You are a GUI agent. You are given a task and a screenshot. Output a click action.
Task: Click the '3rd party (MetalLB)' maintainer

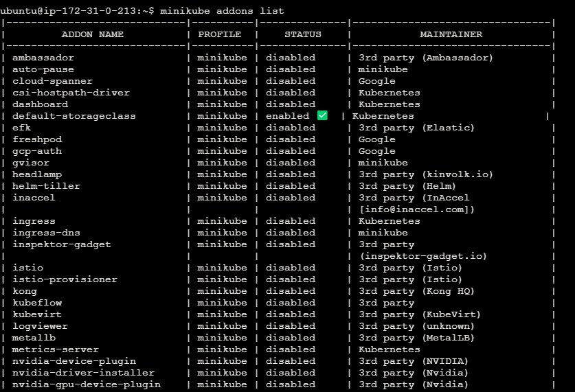click(416, 338)
